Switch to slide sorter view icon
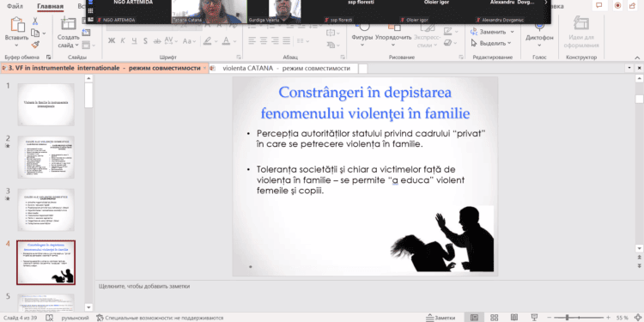644x322 pixels. [495, 318]
